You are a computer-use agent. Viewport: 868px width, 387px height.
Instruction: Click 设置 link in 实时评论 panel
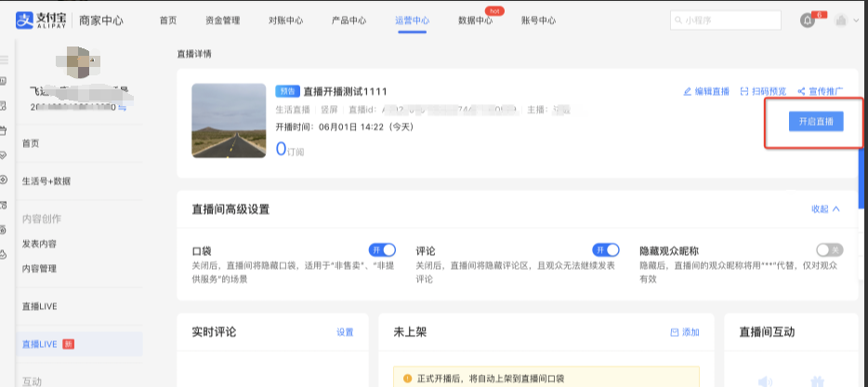[345, 332]
